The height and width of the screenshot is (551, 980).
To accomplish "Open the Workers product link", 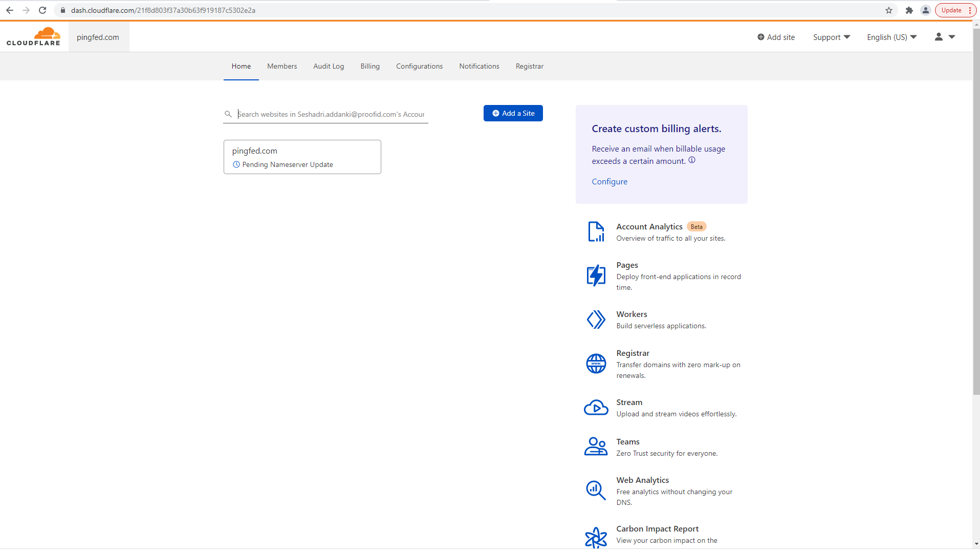I will 631,314.
